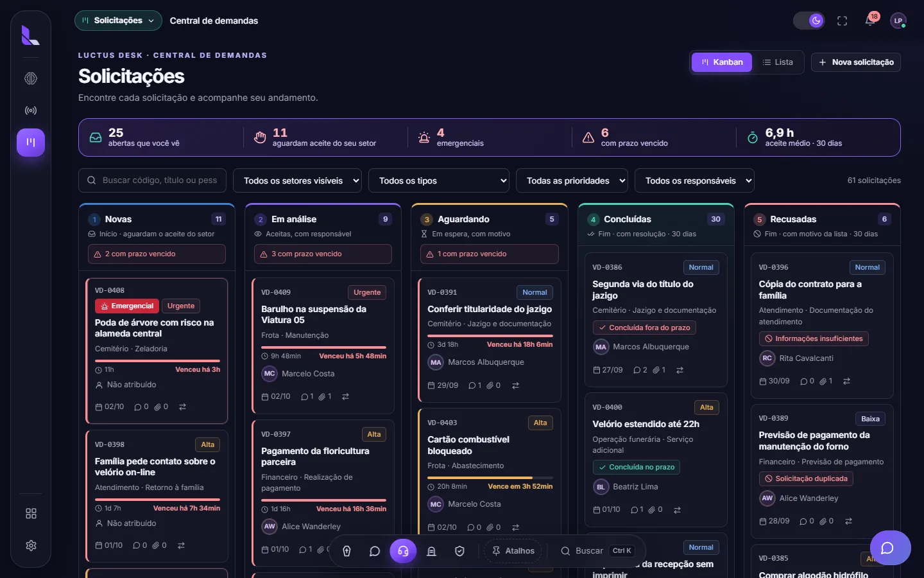The width and height of the screenshot is (924, 578).
Task: Click the Nova solicitação button
Action: (856, 62)
